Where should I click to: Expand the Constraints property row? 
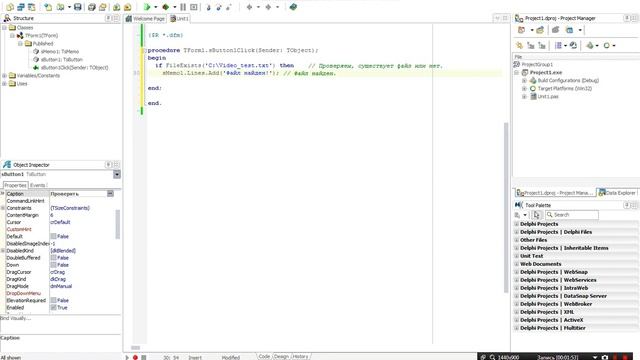pyautogui.click(x=3, y=208)
